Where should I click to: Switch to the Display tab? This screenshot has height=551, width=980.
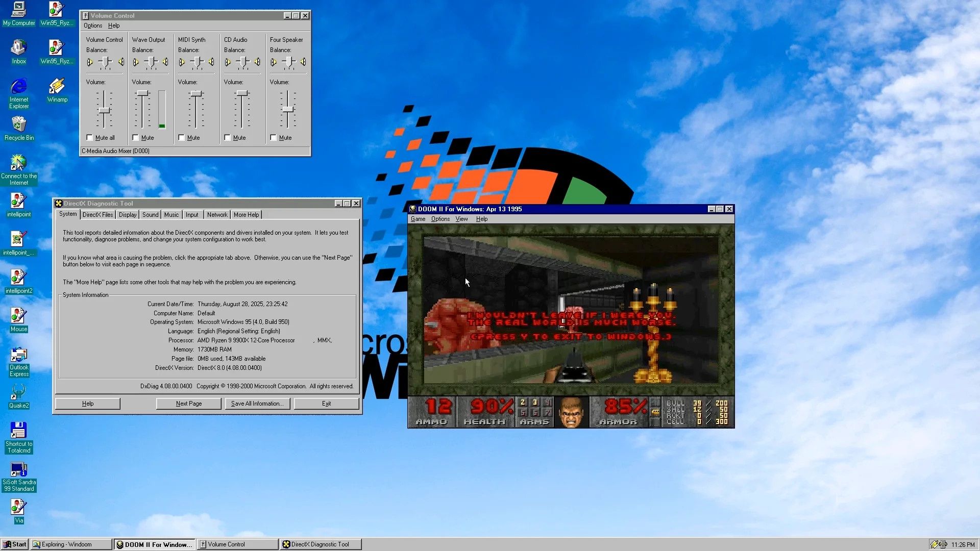(128, 215)
